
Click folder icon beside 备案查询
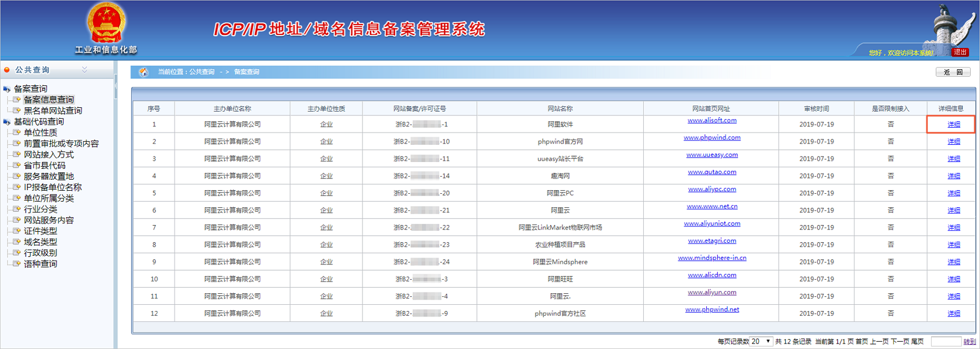pyautogui.click(x=7, y=89)
